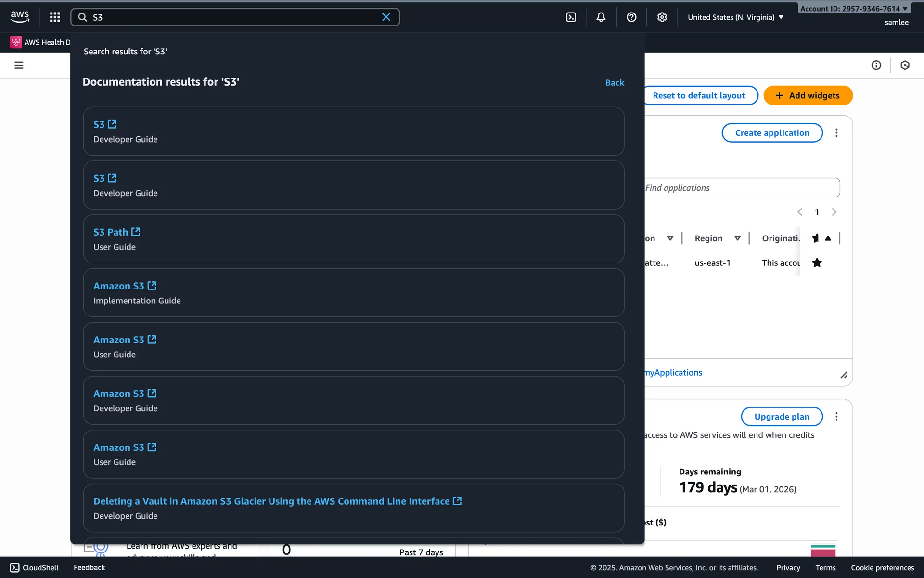Open the Region column filter arrow
The width and height of the screenshot is (924, 578).
tap(737, 238)
